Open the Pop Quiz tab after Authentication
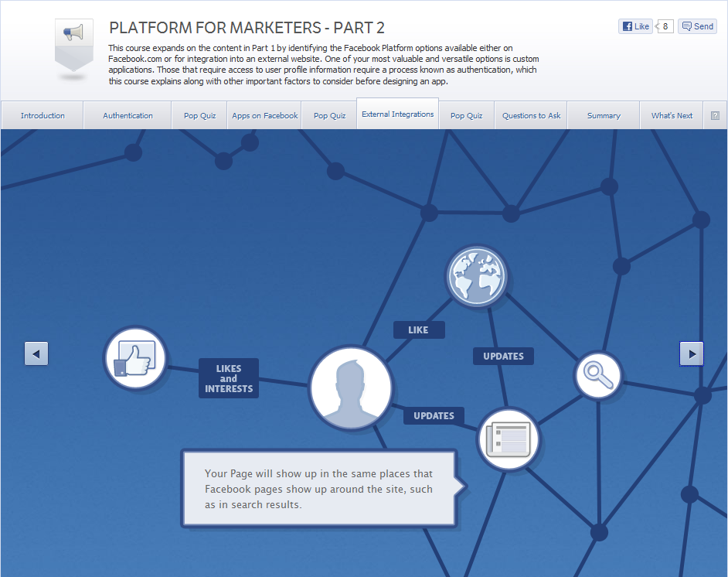 point(199,115)
